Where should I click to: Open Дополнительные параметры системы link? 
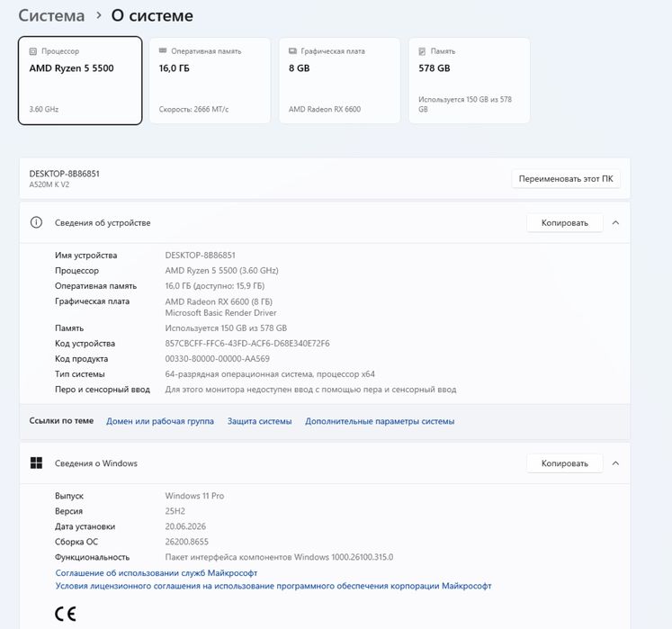[x=380, y=421]
